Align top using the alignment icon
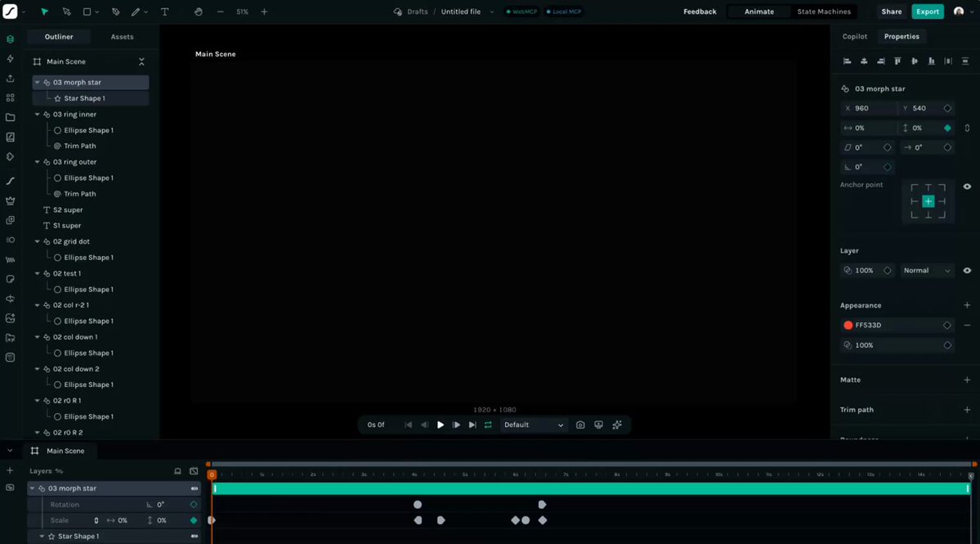 pos(897,61)
